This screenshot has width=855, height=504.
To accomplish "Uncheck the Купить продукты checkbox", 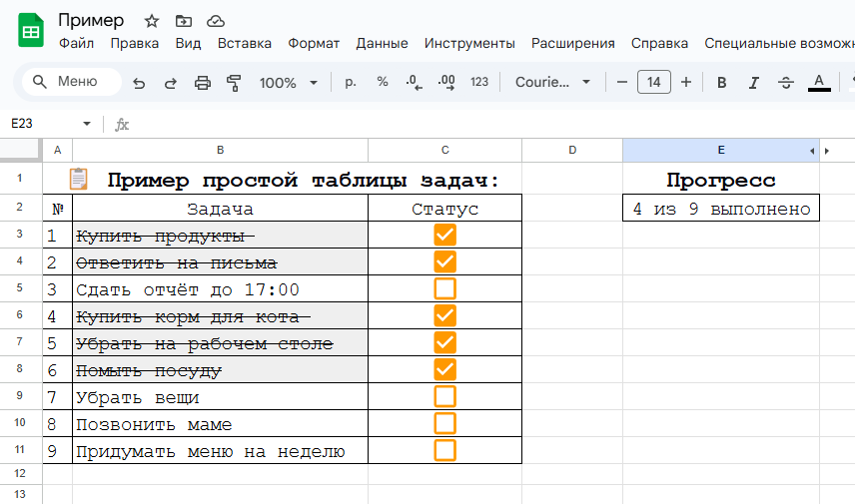I will 444,235.
